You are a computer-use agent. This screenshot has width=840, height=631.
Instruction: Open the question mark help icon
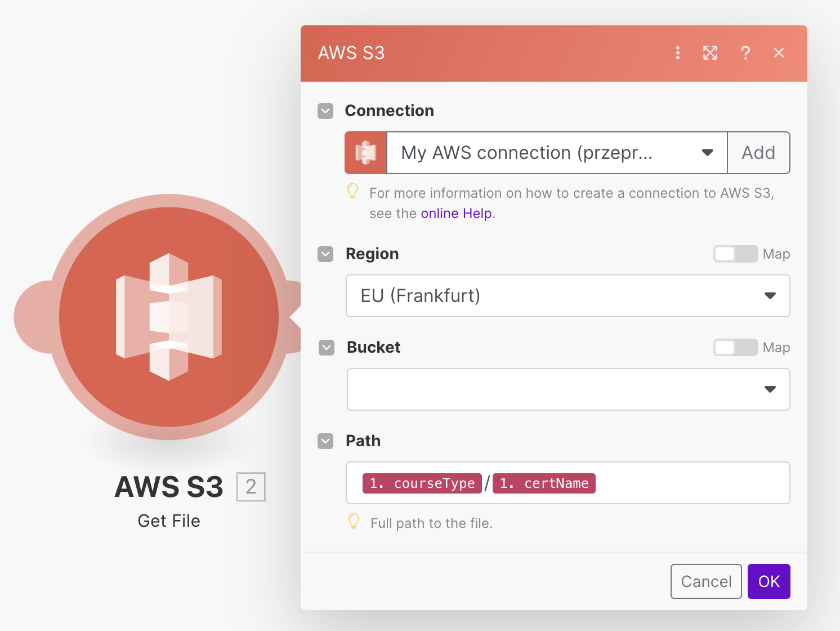click(745, 53)
